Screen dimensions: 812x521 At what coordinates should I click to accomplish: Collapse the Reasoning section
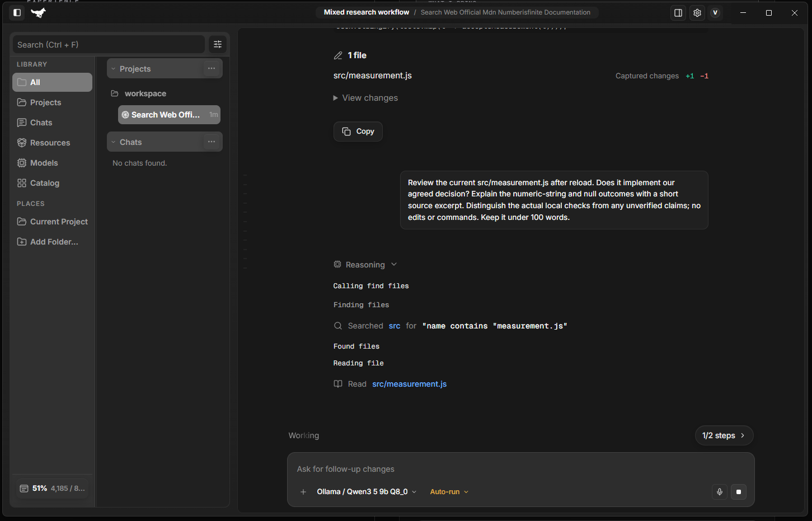(365, 265)
